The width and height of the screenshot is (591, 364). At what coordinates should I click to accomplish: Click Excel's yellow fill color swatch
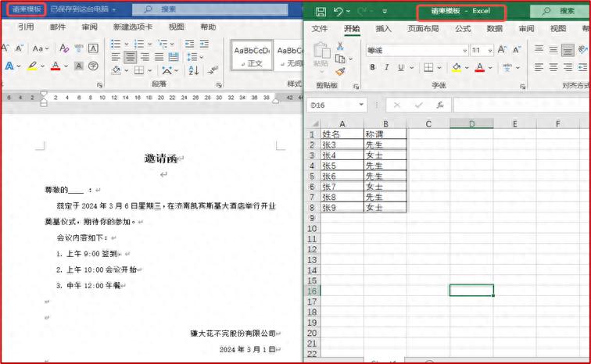coord(456,68)
